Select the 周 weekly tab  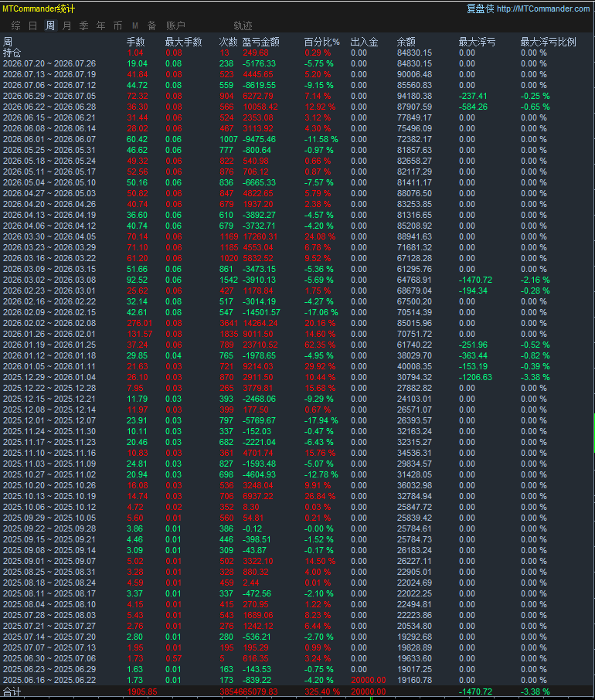[x=50, y=26]
